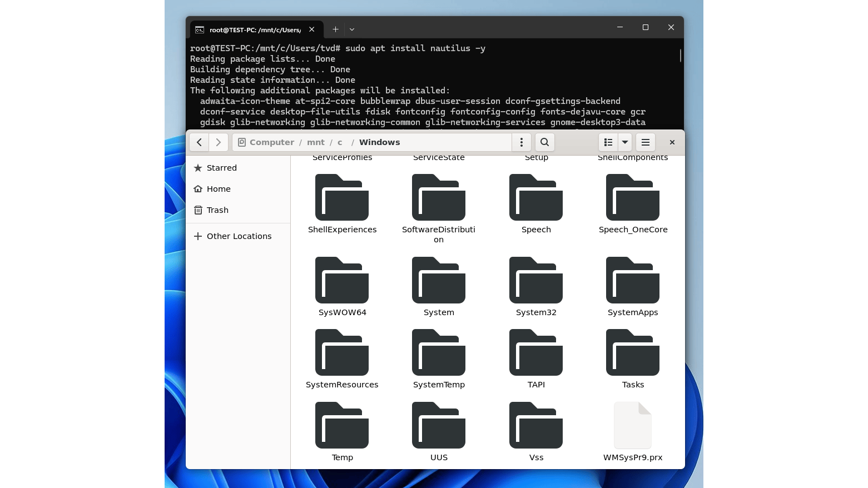The width and height of the screenshot is (868, 488).
Task: Go back with the Nautilus back arrow
Action: tap(199, 142)
